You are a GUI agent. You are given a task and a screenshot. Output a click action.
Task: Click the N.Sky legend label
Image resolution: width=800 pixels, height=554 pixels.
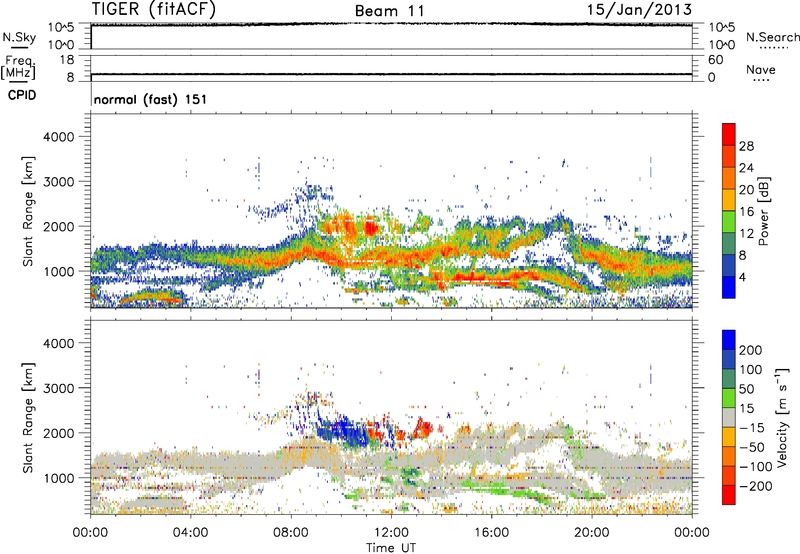19,37
